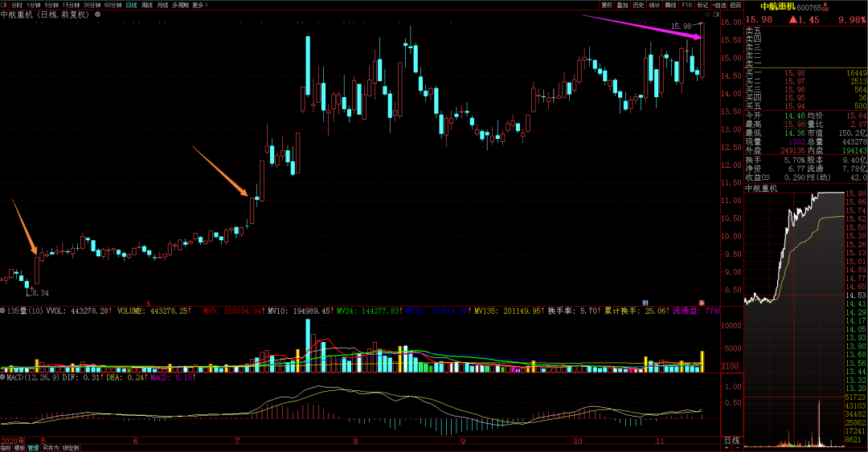Viewport: 868px width, 452px height.
Task: Add stock via the +自选 button
Action: 719,5
